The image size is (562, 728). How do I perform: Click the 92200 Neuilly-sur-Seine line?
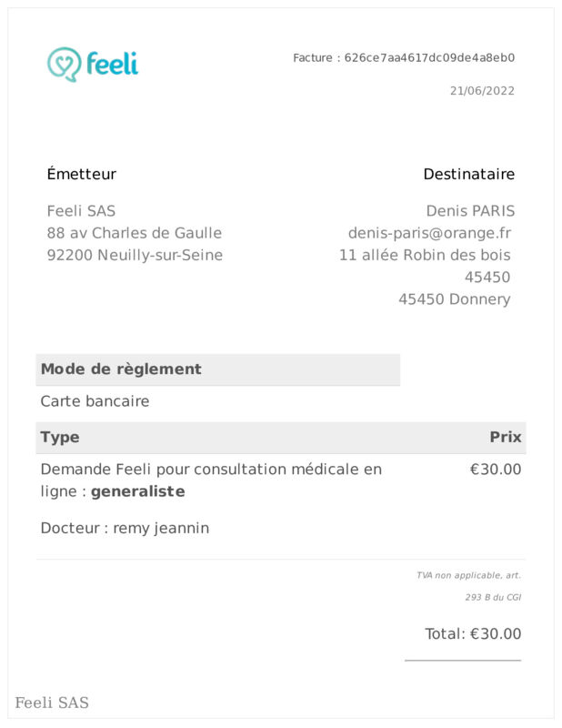click(135, 255)
